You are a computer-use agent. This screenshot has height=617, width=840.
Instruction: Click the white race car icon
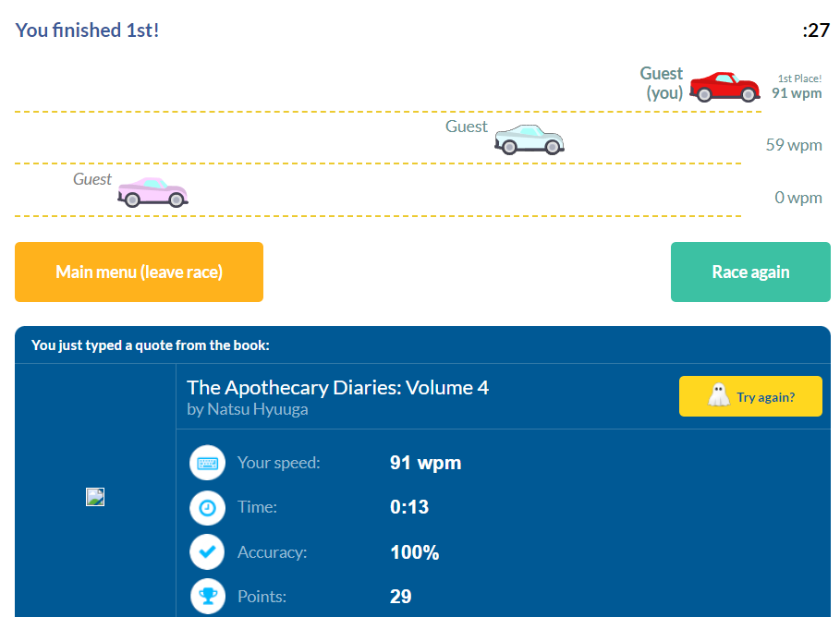529,139
